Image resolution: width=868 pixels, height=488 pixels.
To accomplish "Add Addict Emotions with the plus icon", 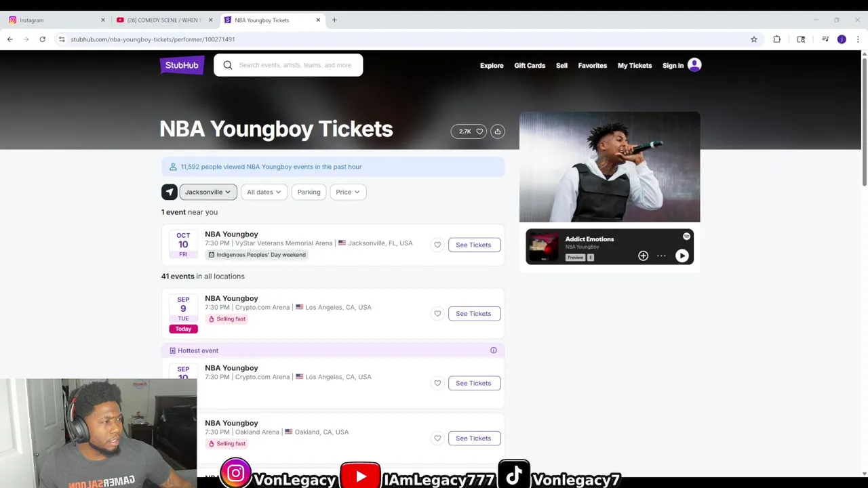I will (x=643, y=256).
